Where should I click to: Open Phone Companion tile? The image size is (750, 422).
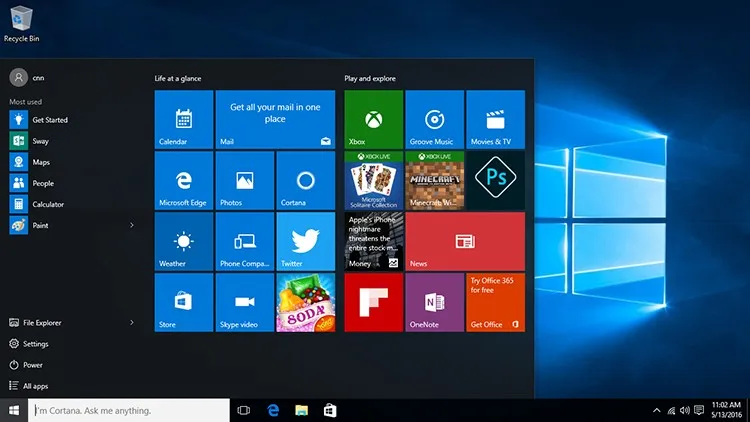244,242
